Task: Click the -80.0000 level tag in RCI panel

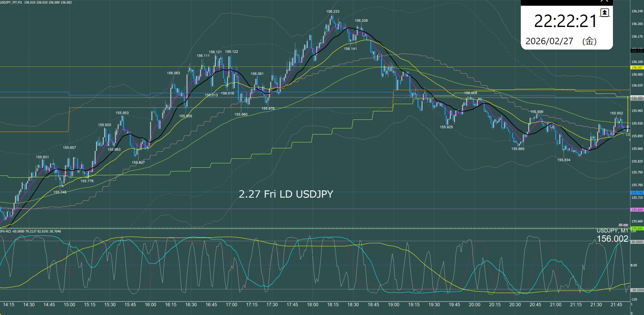Action: [x=637, y=290]
